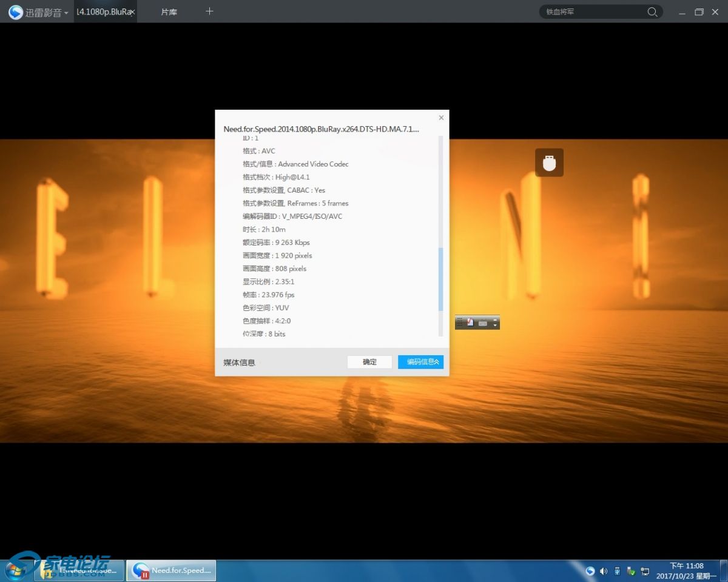The width and height of the screenshot is (728, 582).
Task: Click the security shield tray icon
Action: click(631, 571)
